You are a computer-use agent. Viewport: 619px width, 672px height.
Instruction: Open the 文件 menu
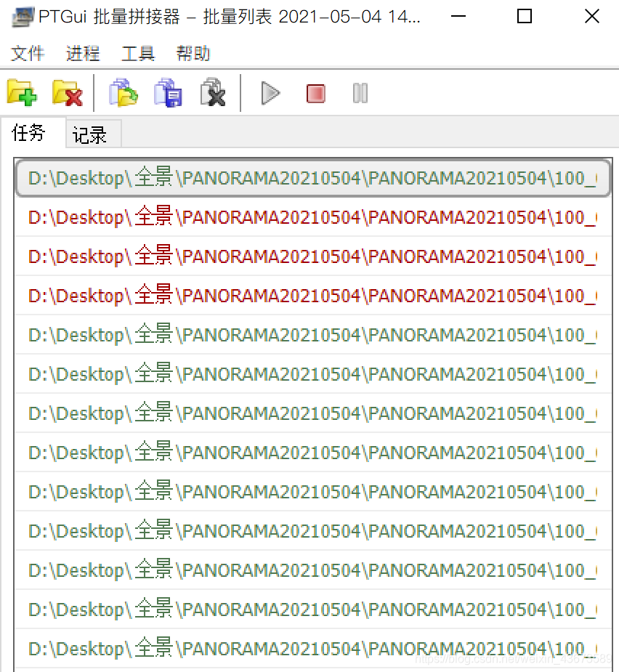pyautogui.click(x=28, y=54)
